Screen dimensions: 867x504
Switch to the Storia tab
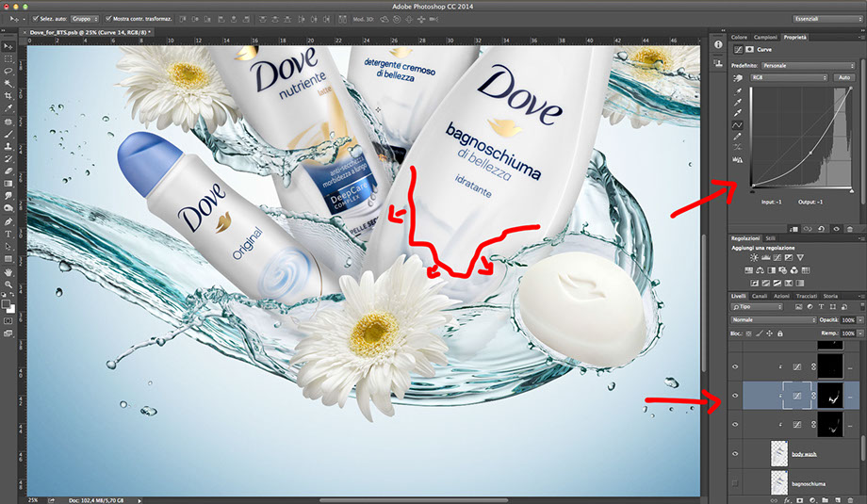click(x=830, y=296)
